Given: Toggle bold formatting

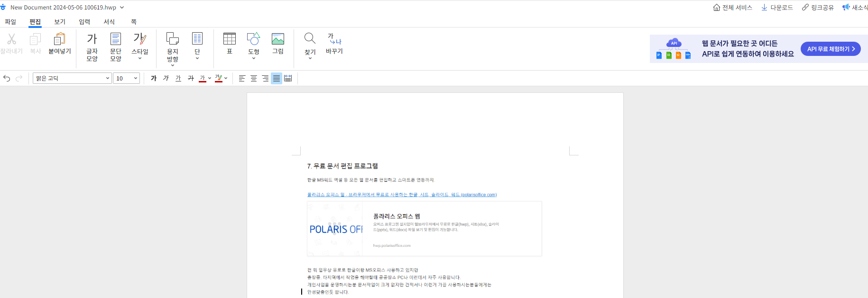Looking at the screenshot, I should coord(154,78).
